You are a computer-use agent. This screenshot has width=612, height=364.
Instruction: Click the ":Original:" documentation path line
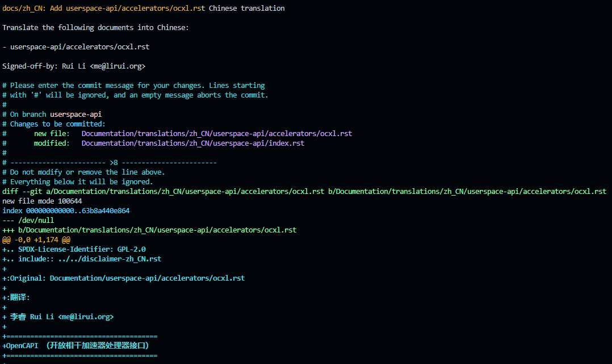[125, 278]
